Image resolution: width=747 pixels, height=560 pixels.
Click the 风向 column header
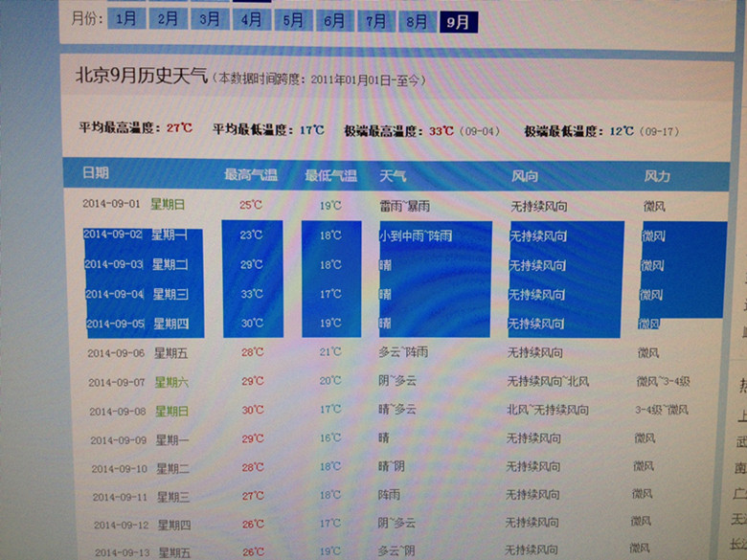pyautogui.click(x=525, y=177)
